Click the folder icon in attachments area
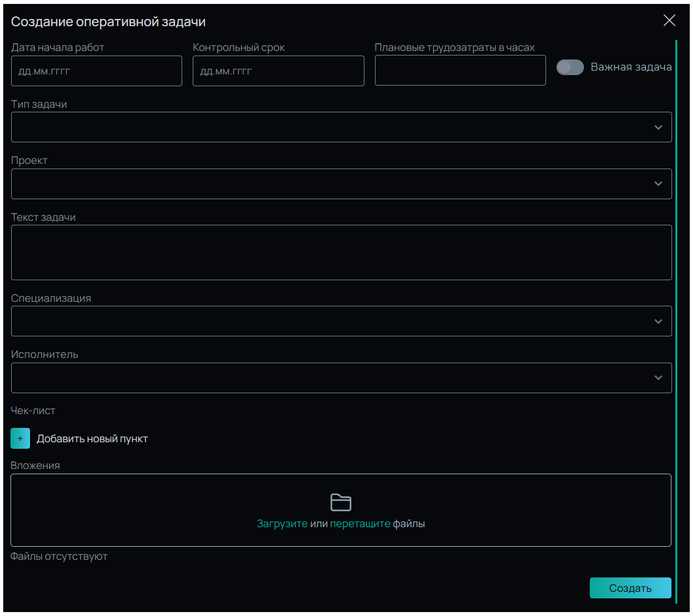Image resolution: width=693 pixels, height=616 pixels. click(x=341, y=502)
